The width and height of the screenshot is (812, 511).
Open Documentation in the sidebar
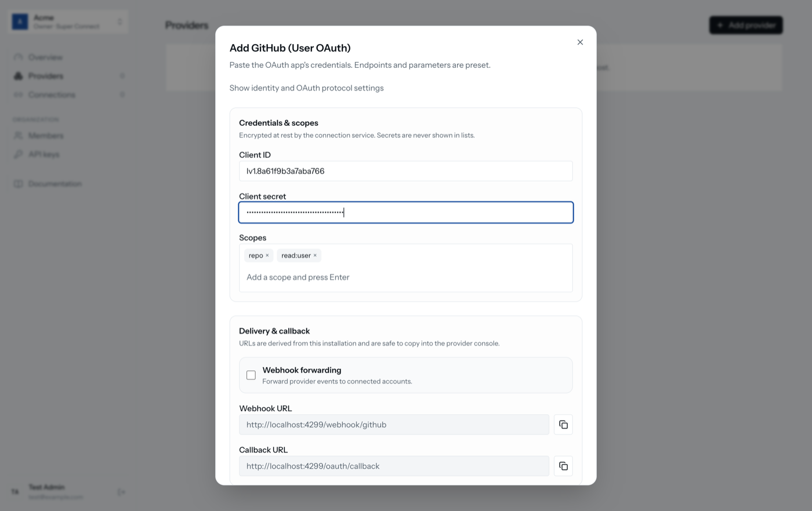pos(68,184)
